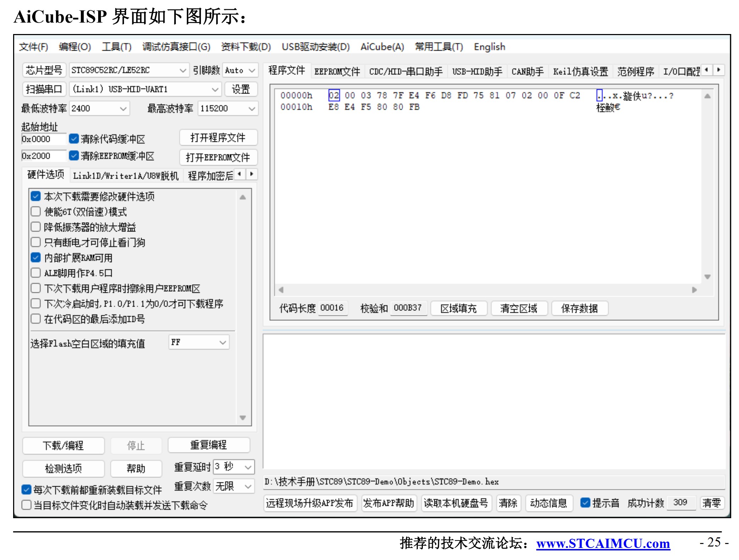
Task: Open AiCube(A) menu
Action: (382, 47)
